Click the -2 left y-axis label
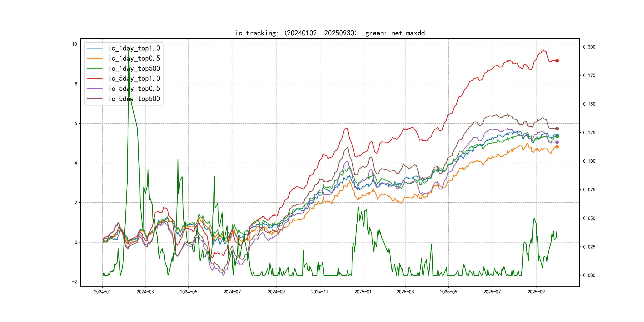The image size is (644, 322). [75, 282]
